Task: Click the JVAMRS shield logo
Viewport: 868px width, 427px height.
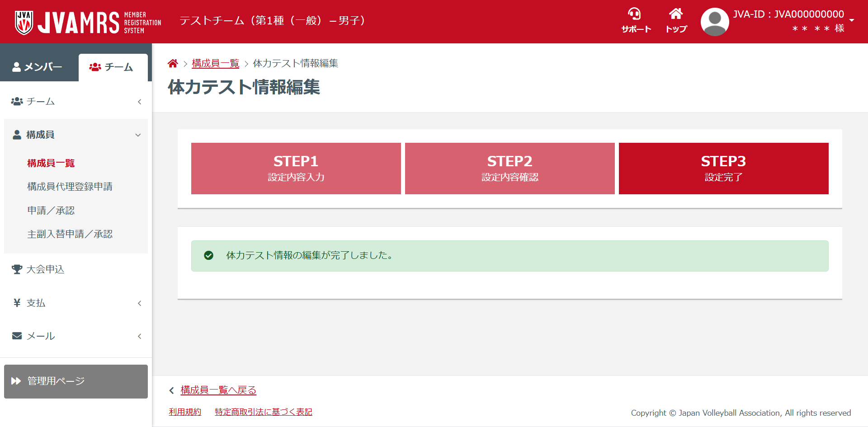Action: [24, 22]
